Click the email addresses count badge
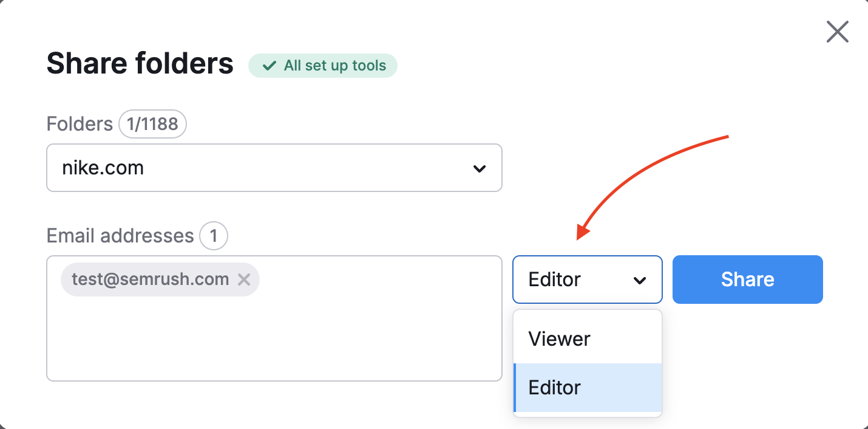The width and height of the screenshot is (868, 429). pyautogui.click(x=213, y=236)
